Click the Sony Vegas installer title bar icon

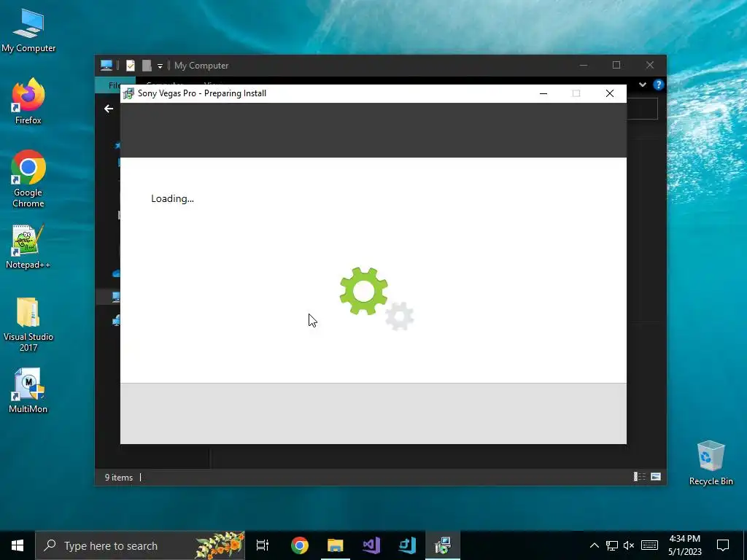[128, 93]
